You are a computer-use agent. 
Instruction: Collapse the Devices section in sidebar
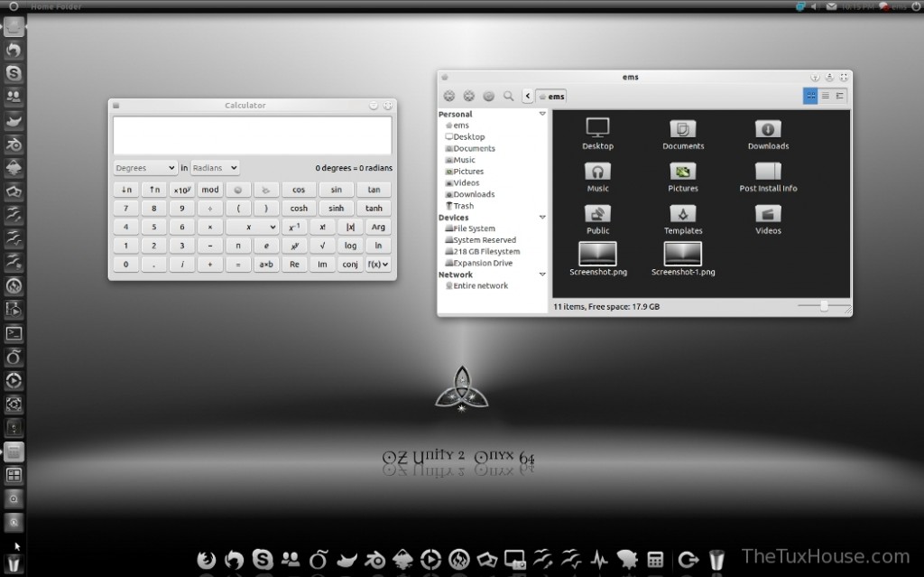(541, 218)
